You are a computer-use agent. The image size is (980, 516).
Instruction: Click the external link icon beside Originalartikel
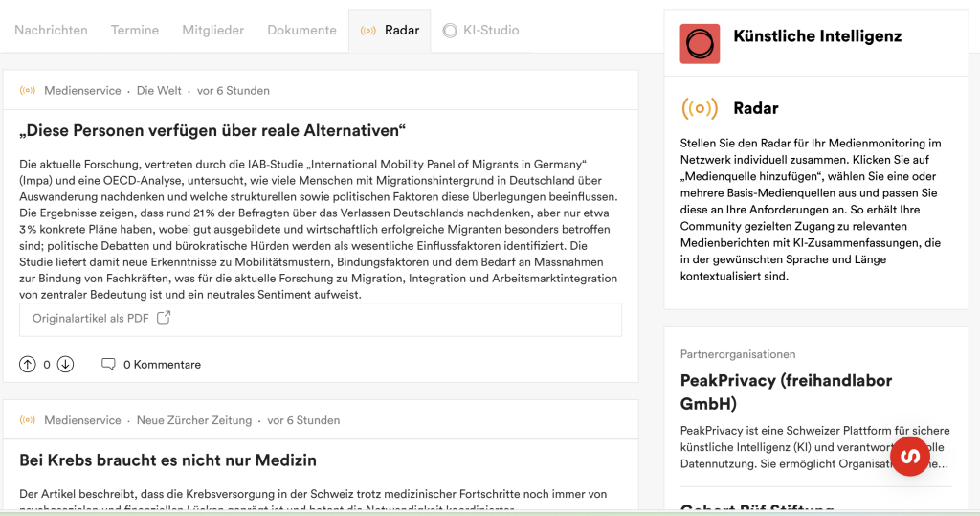click(164, 318)
